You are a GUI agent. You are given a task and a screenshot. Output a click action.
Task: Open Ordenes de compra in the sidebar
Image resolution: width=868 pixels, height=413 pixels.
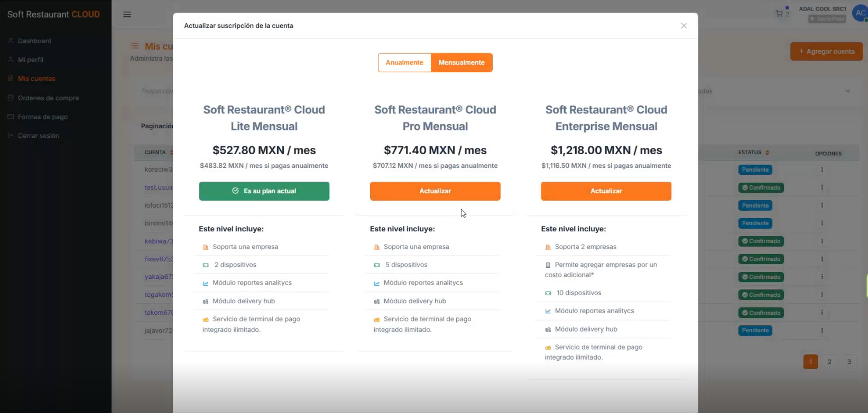(x=48, y=98)
